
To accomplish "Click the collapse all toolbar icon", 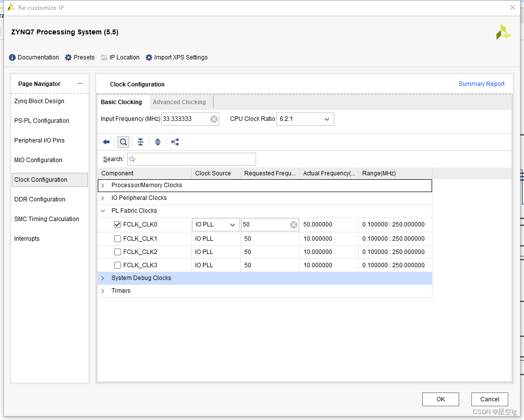I will [x=141, y=142].
